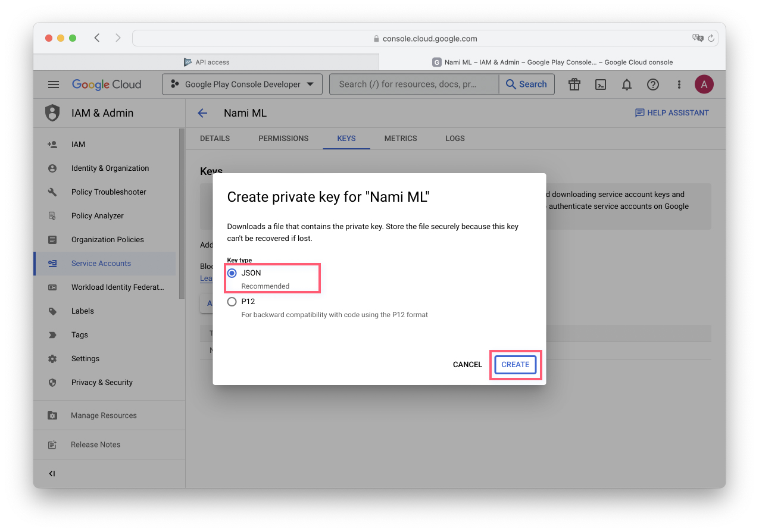Switch to the DETAILS tab
Image resolution: width=759 pixels, height=532 pixels.
215,138
